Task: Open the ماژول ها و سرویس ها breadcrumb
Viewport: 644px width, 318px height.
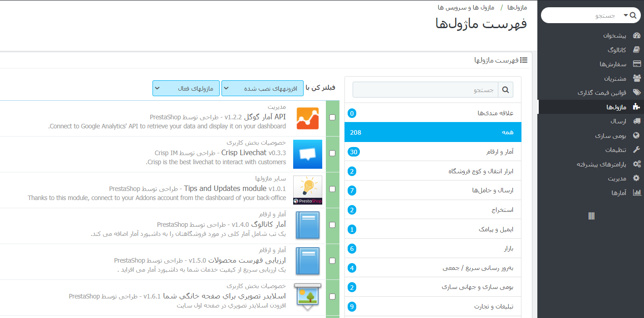Action: coord(466,8)
